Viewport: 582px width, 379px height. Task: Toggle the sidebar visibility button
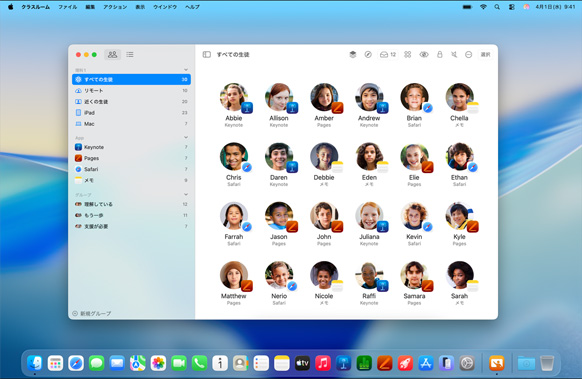point(207,55)
